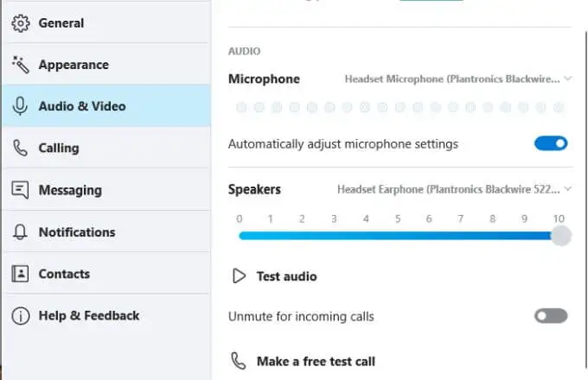This screenshot has height=380, width=588.
Task: Click the Test audio label
Action: [286, 276]
